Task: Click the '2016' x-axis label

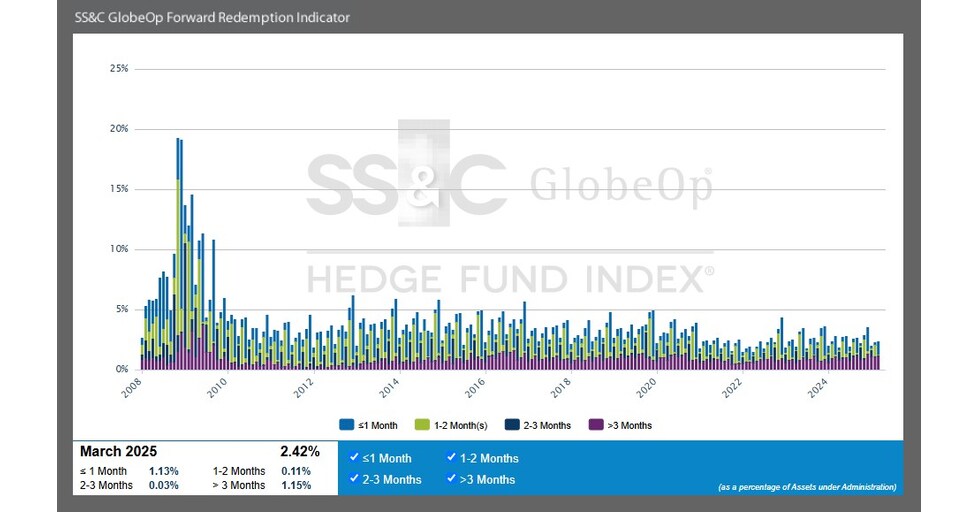Action: [475, 389]
